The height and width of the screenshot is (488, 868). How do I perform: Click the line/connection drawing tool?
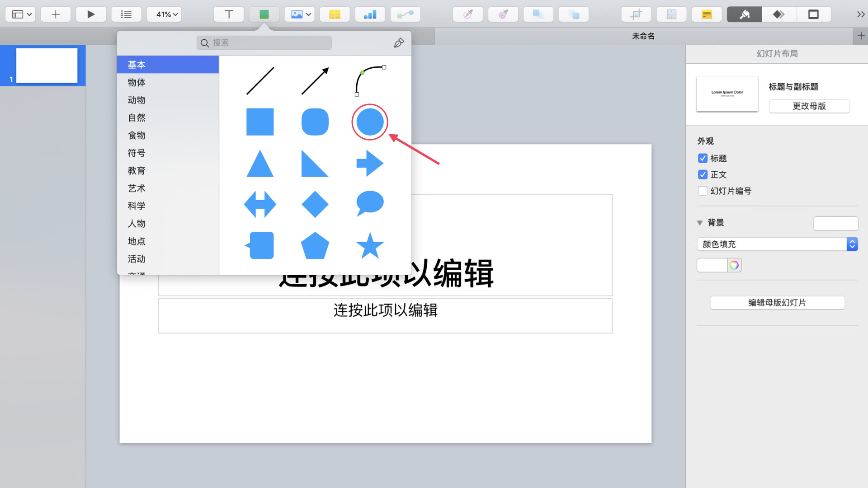click(405, 14)
